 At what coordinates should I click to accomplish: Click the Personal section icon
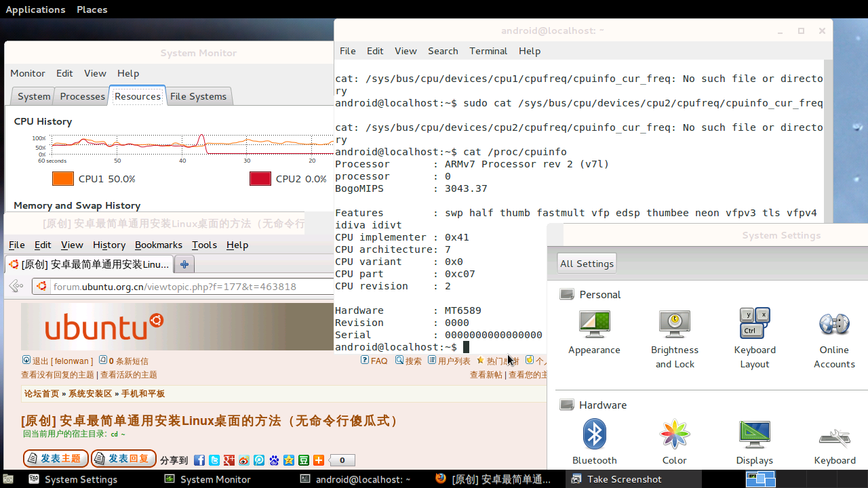point(567,294)
